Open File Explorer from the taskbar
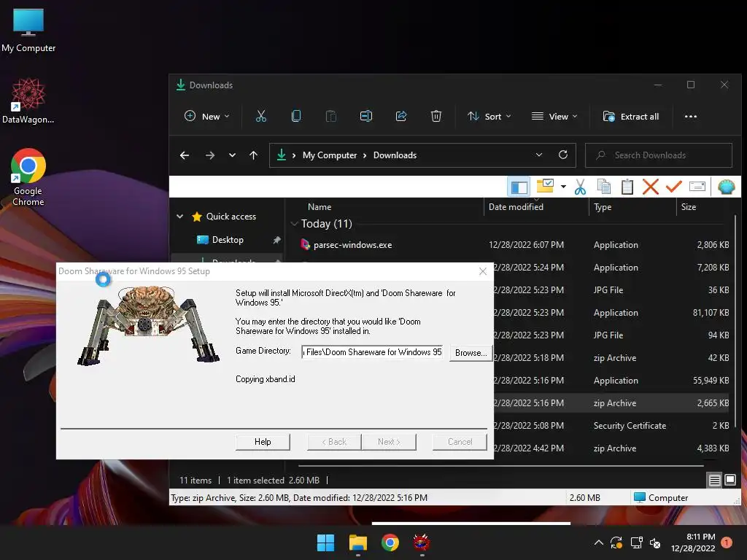This screenshot has height=560, width=747. point(357,542)
